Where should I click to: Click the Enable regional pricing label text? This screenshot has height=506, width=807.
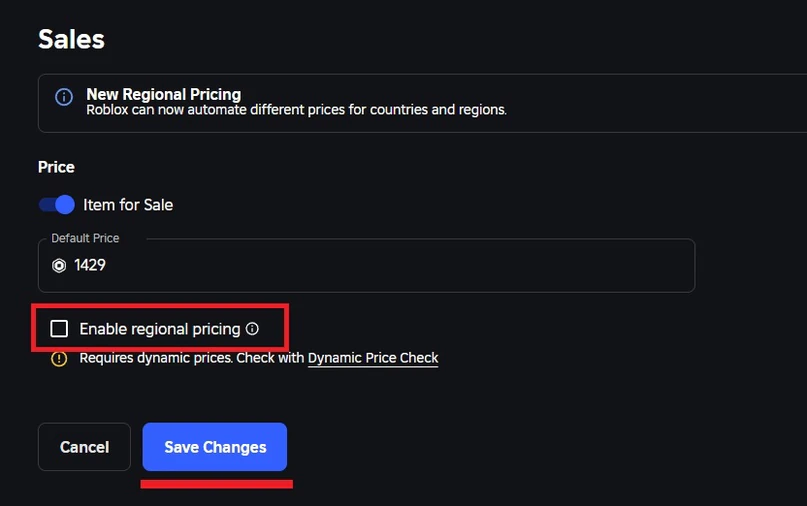point(160,329)
